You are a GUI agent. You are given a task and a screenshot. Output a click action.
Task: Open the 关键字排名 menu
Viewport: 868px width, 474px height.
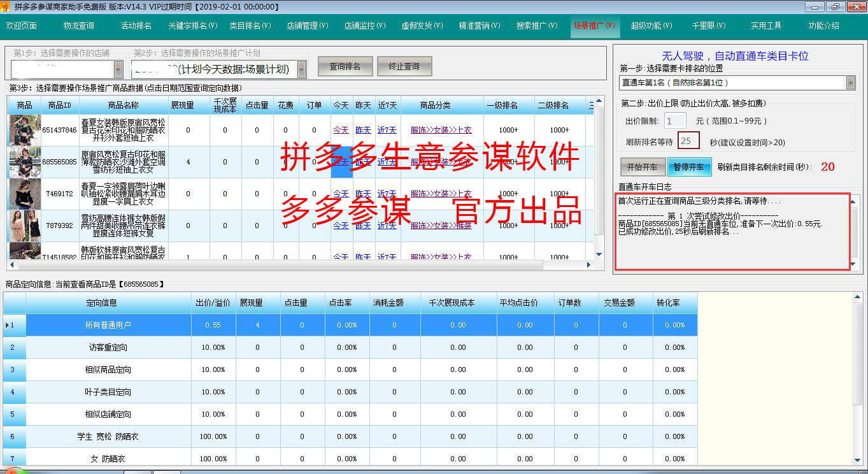pos(193,26)
